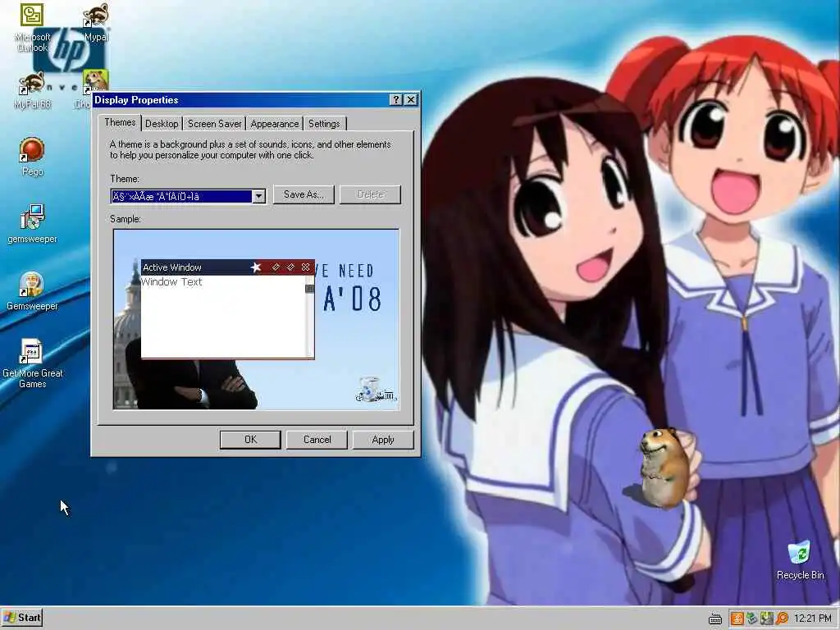Open the Screen Saver tab
Screen dimensions: 840x630
214,124
